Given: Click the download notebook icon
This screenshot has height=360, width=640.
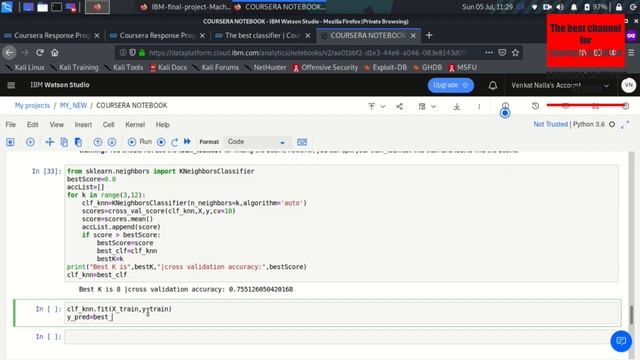Looking at the screenshot, I should pos(457,107).
